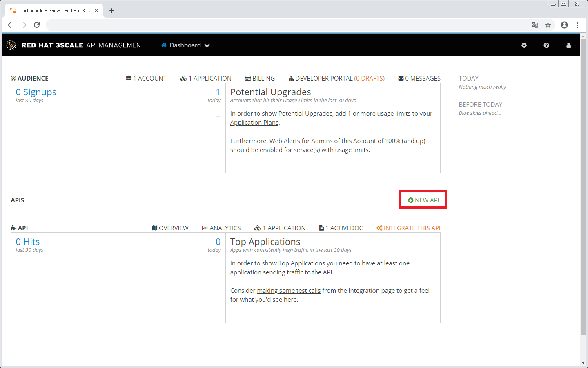Open the Dashboard context dropdown
Screen dimensions: 588x368
[185, 45]
